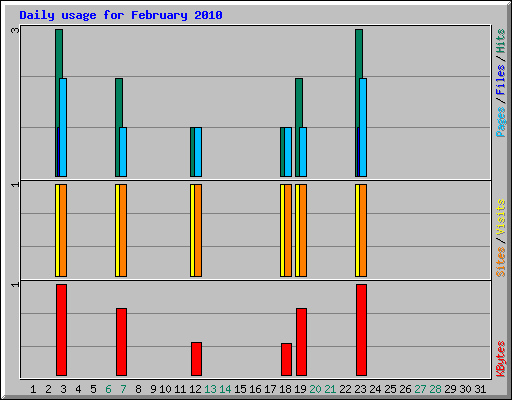
Task: Click day label 7 on x-axis
Action: coord(123,389)
